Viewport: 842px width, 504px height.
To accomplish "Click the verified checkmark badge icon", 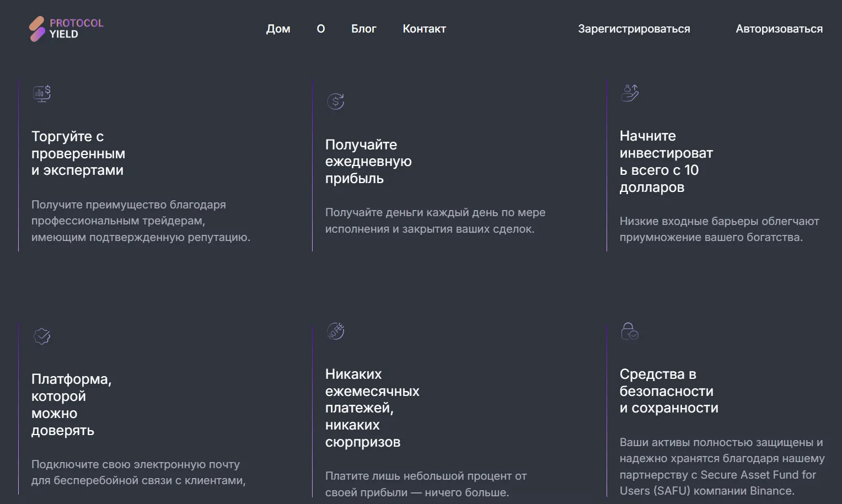I will (42, 336).
